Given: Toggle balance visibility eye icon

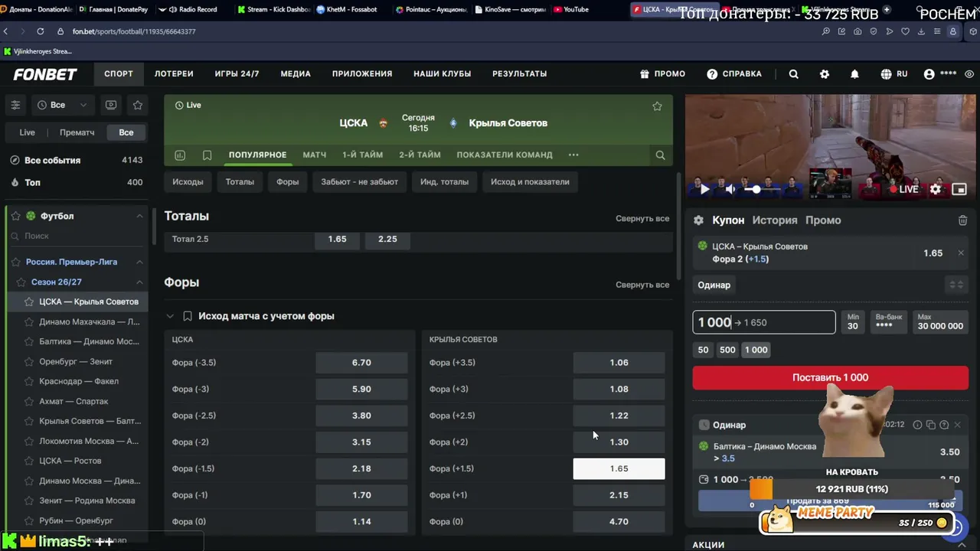Looking at the screenshot, I should point(969,74).
